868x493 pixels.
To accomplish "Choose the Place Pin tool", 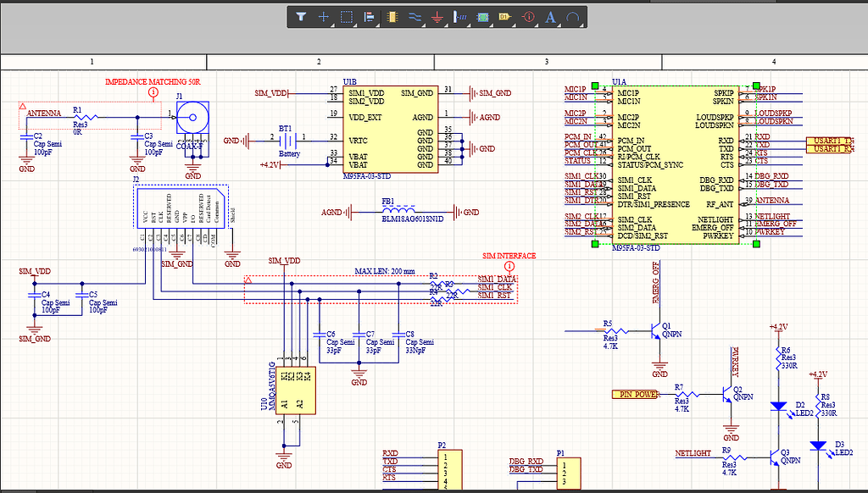I will 459,16.
